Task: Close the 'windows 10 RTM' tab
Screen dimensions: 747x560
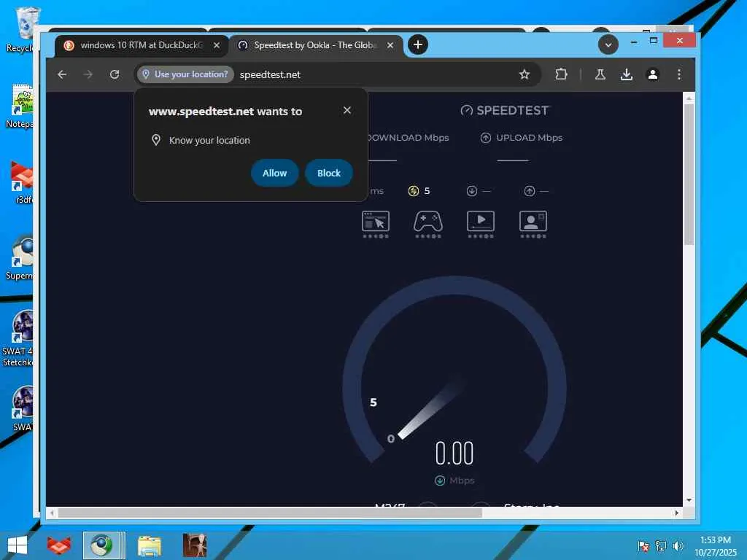Action: point(216,45)
